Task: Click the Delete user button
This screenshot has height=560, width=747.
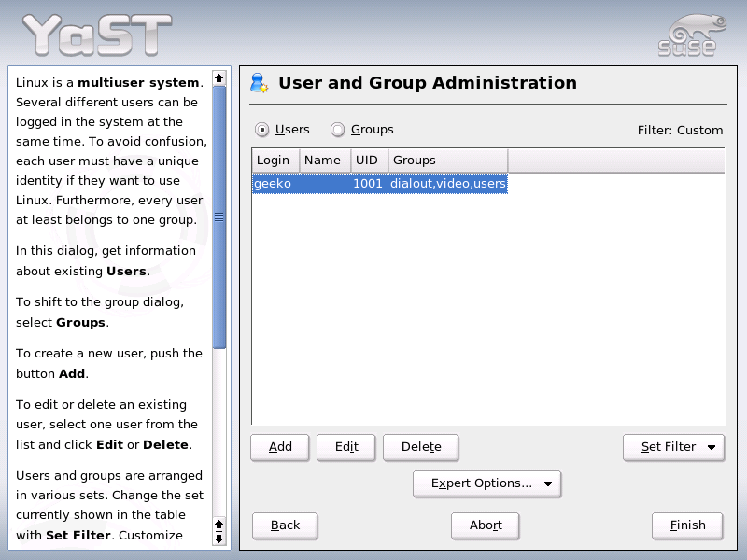Action: (421, 447)
